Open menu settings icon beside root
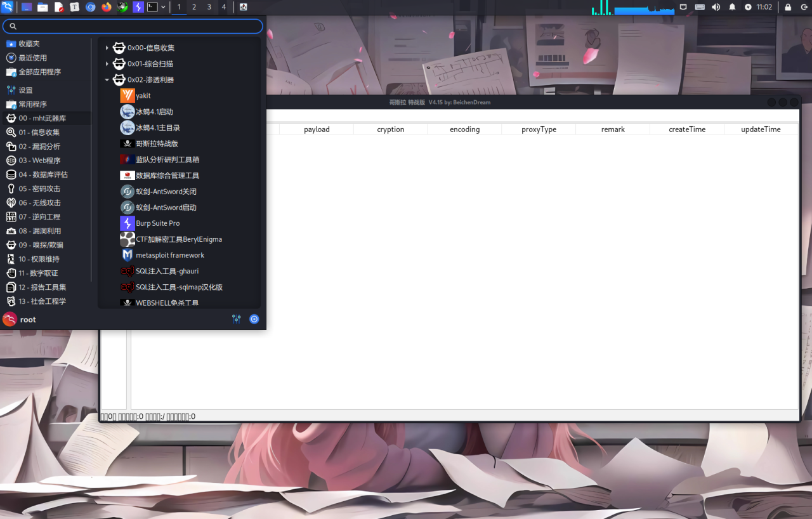812x519 pixels. pyautogui.click(x=237, y=319)
